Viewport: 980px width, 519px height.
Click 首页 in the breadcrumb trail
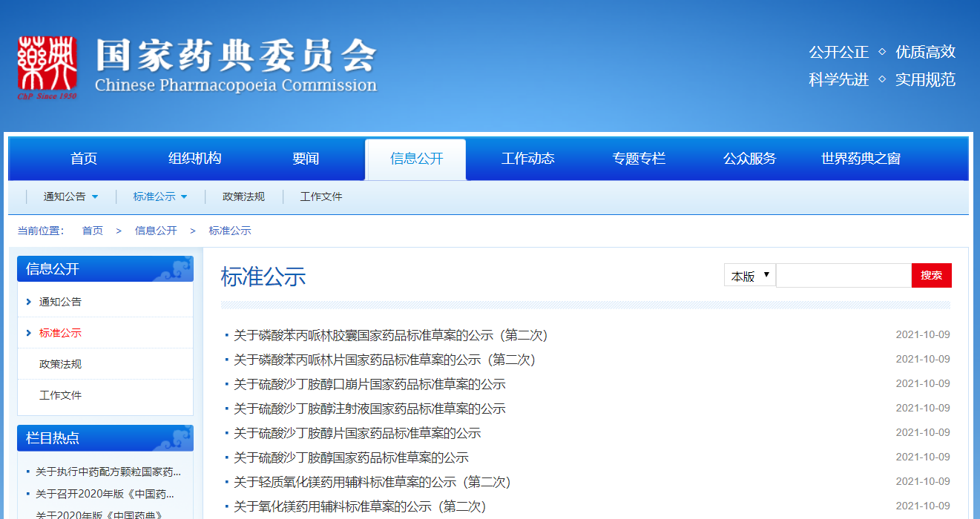point(92,231)
